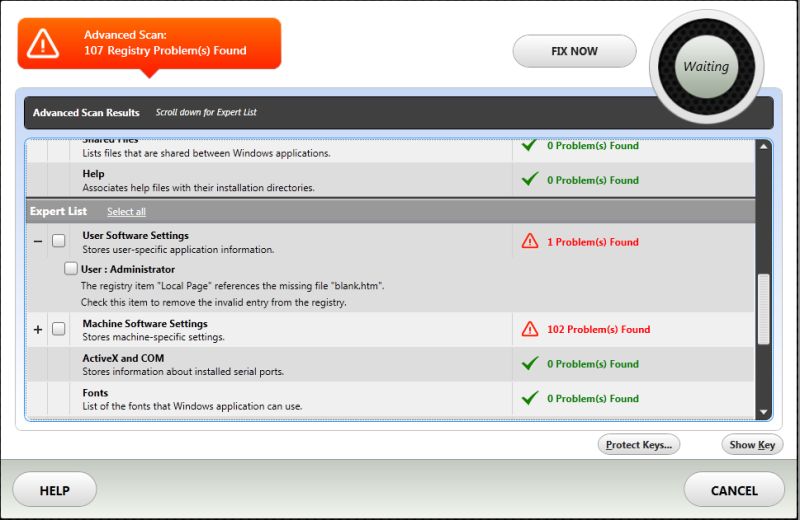This screenshot has height=520, width=800.
Task: Click the Expert List heading
Action: coord(58,211)
